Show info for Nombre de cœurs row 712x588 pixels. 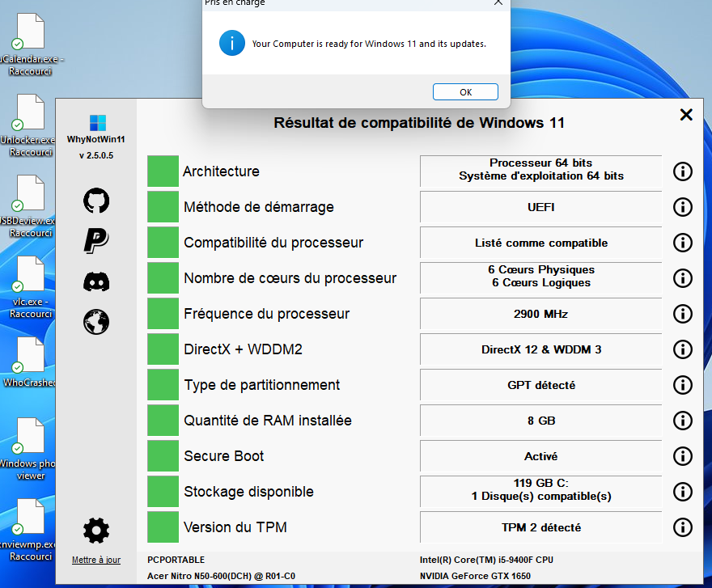point(683,278)
